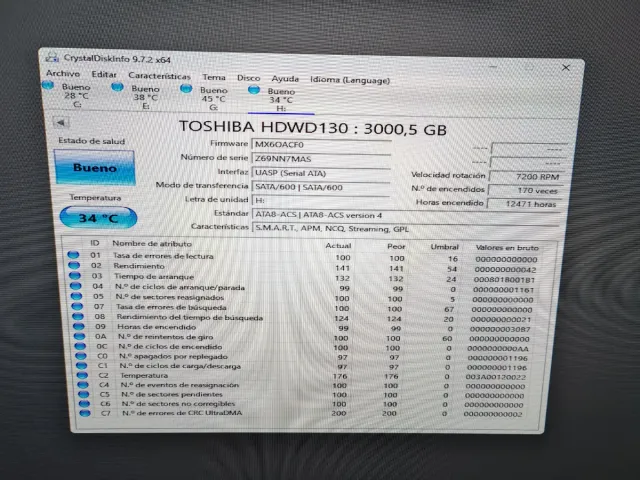Click the Umbral column header

coord(444,247)
